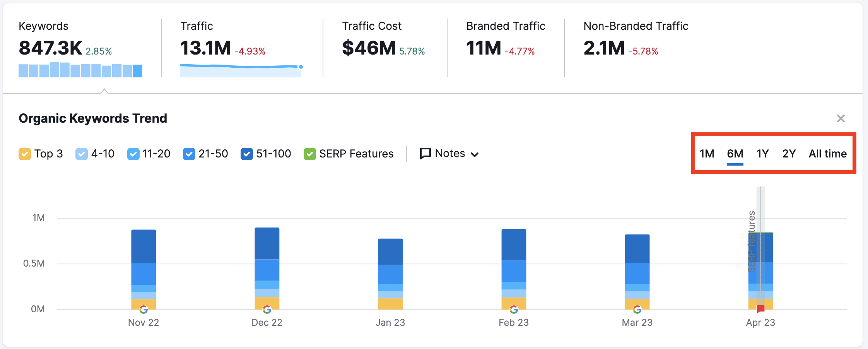
Task: Click the Google update icon beneath Mar 23
Action: point(637,310)
